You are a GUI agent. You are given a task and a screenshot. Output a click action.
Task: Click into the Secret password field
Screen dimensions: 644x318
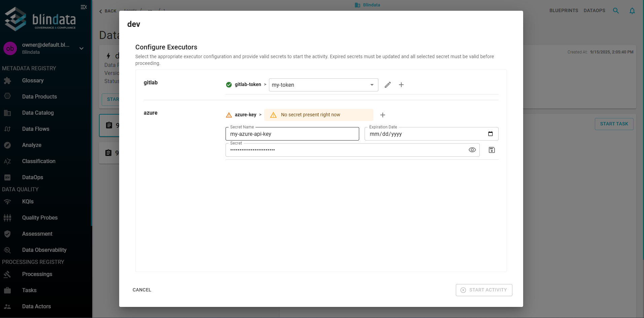347,150
